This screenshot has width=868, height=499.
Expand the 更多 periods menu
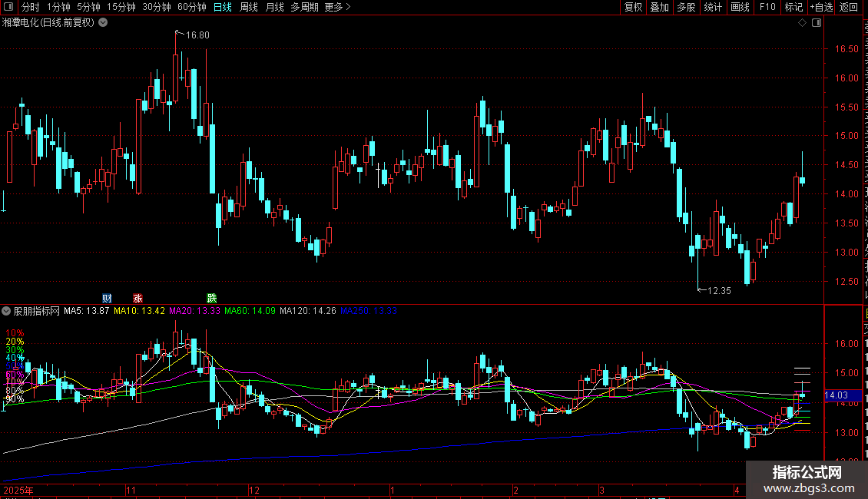pos(338,7)
